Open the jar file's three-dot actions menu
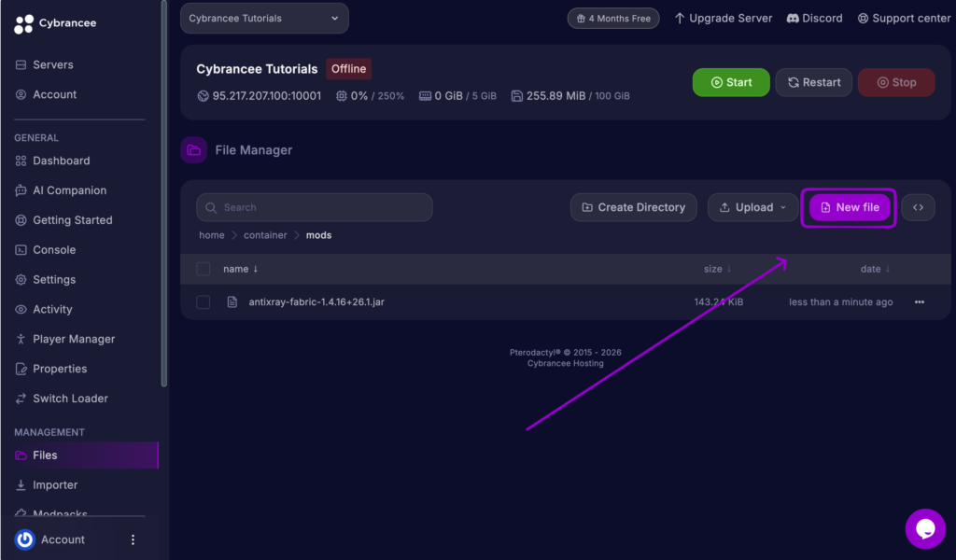 920,301
